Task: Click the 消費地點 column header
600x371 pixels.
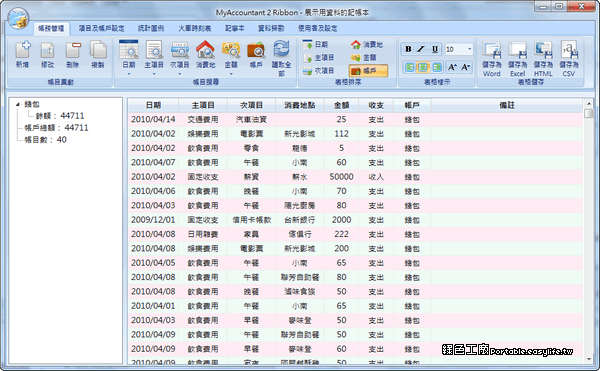Action: pyautogui.click(x=300, y=105)
